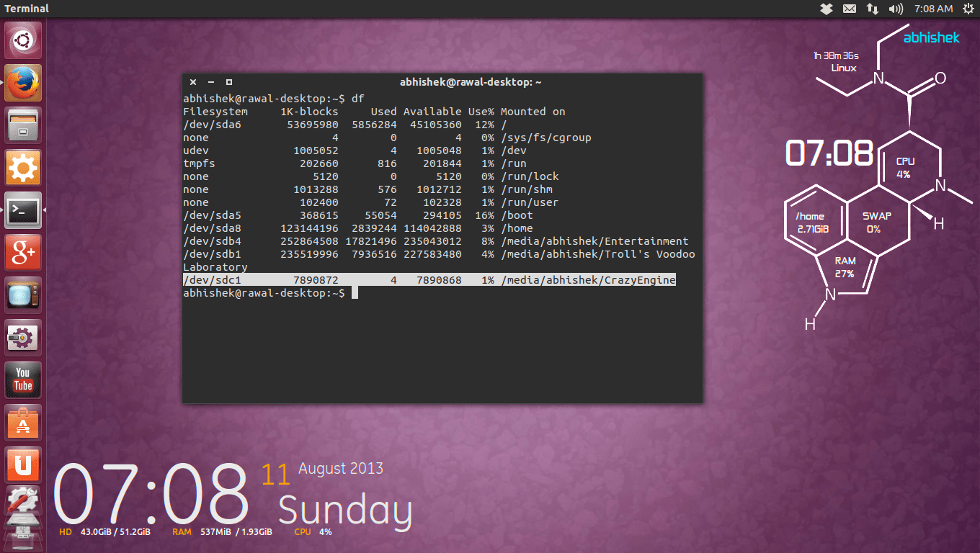Click 'HD 43.0GiB / 51.2GiB' desktop stat
The width and height of the screenshot is (980, 553).
(105, 532)
